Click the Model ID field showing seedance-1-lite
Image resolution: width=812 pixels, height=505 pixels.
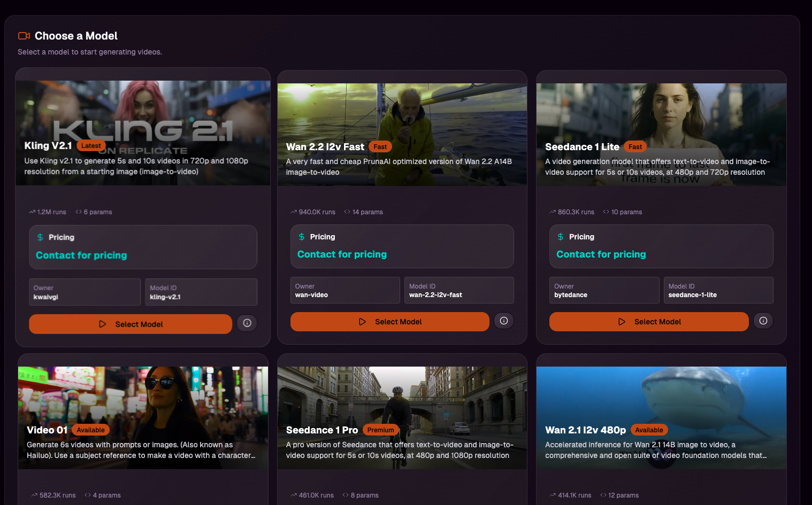pos(718,290)
